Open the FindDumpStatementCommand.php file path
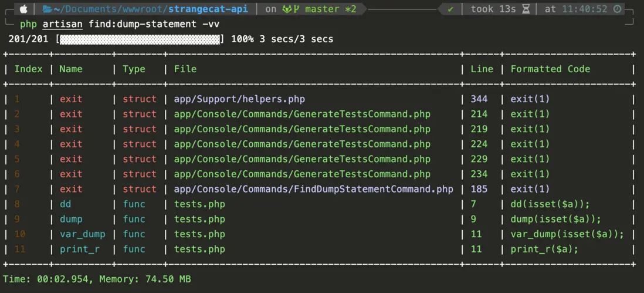Screen dimensions: 644x293 coord(313,189)
